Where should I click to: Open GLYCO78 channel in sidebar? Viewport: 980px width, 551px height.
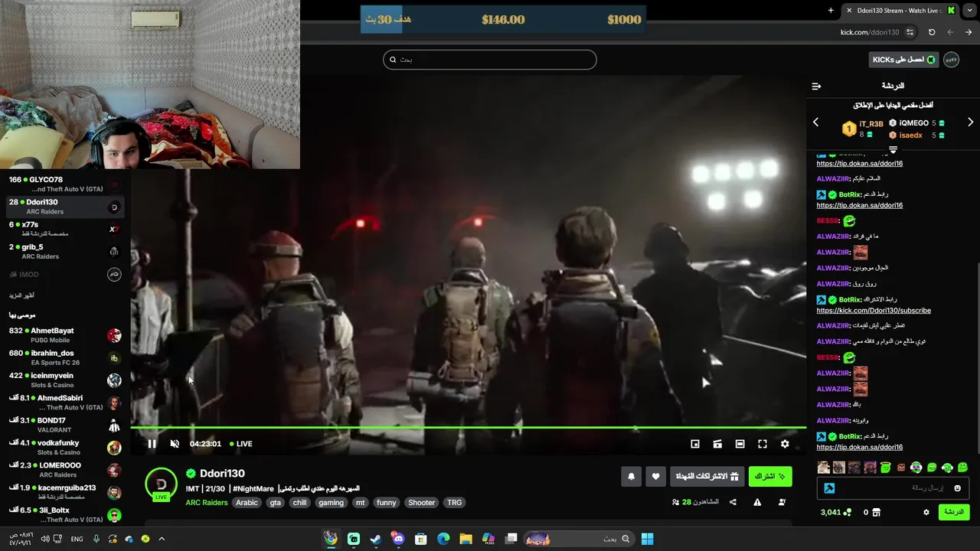(x=65, y=184)
